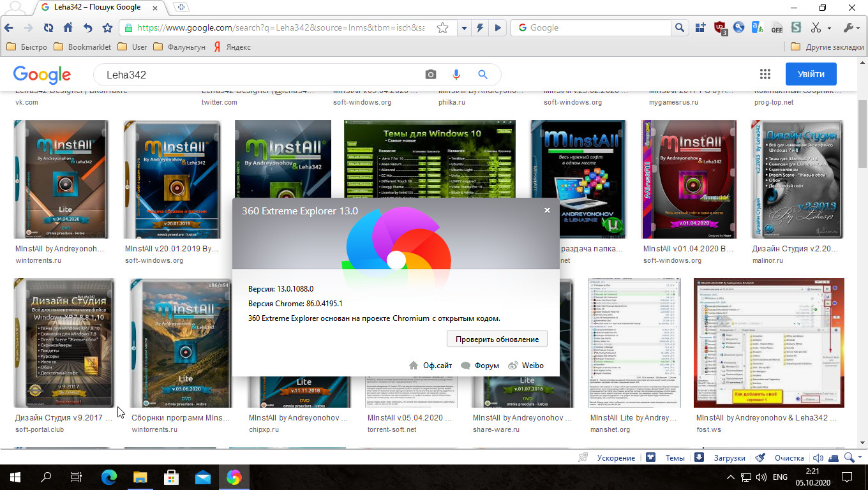Bookmark the page with the address bar star
Image resolution: width=868 pixels, height=490 pixels.
[442, 28]
